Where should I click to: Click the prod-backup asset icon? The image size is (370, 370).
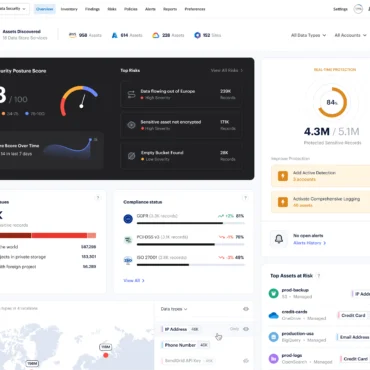(274, 293)
